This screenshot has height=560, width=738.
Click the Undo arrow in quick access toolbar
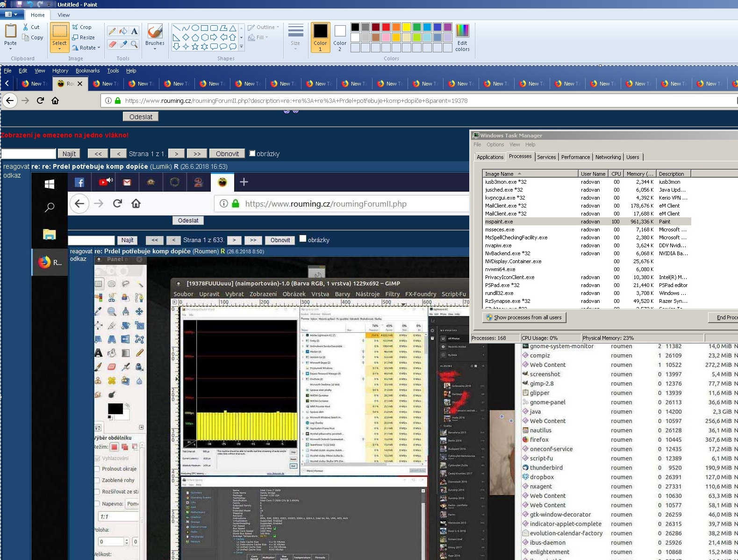pos(29,4)
